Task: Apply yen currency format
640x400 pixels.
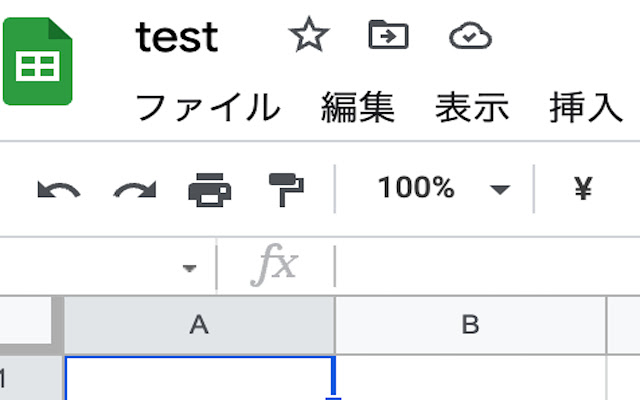Action: 583,188
